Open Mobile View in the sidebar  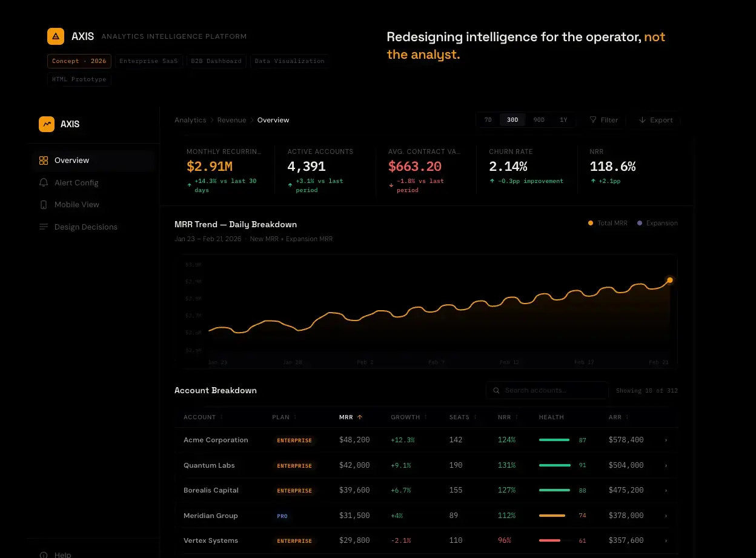tap(93, 205)
